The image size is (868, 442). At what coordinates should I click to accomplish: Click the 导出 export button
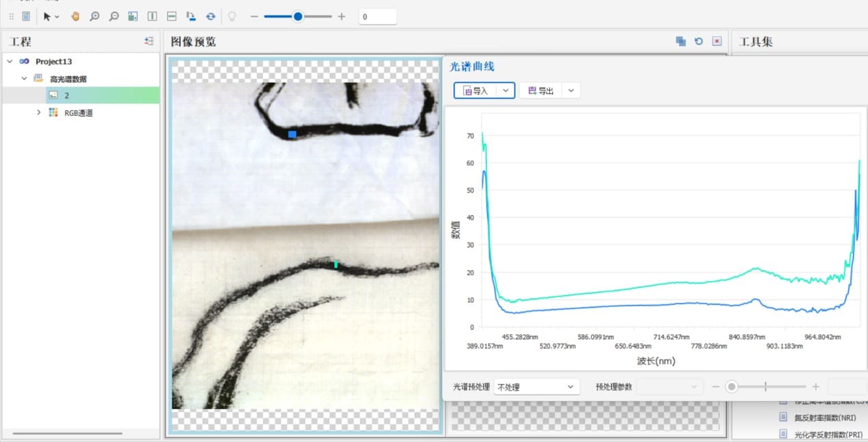coord(541,90)
